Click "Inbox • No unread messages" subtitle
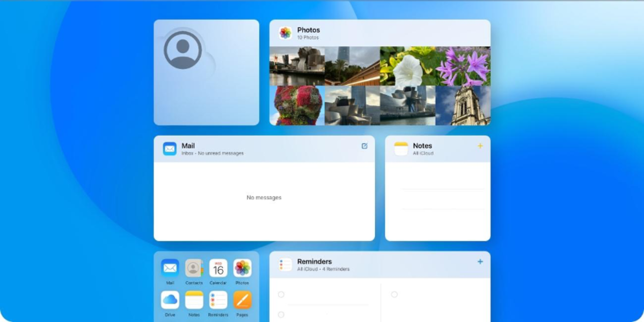 [x=213, y=153]
